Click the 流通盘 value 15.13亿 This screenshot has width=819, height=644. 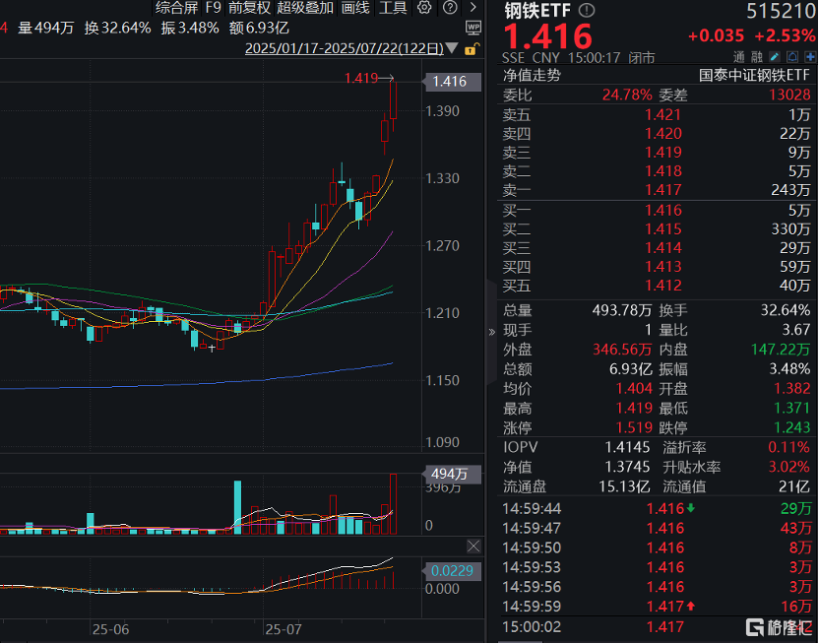click(624, 486)
